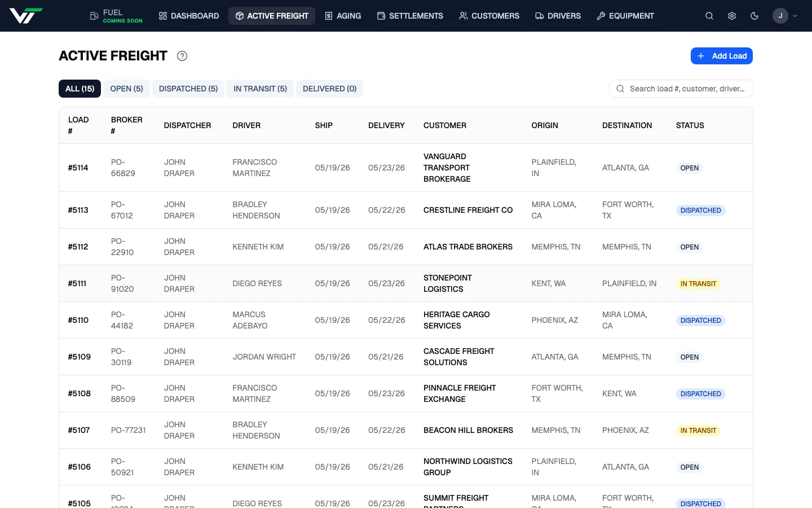Open user avatar J menu
The image size is (812, 508).
click(780, 16)
